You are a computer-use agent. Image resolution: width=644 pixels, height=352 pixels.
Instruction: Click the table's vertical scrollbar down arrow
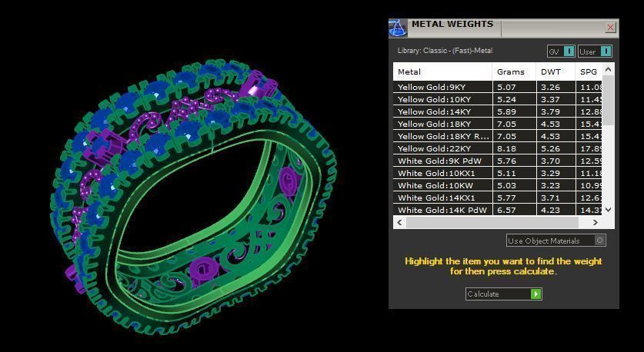pyautogui.click(x=609, y=210)
